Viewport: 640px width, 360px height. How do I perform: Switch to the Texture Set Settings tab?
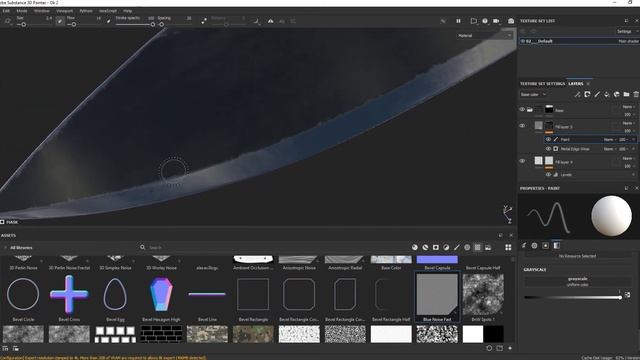click(x=542, y=84)
